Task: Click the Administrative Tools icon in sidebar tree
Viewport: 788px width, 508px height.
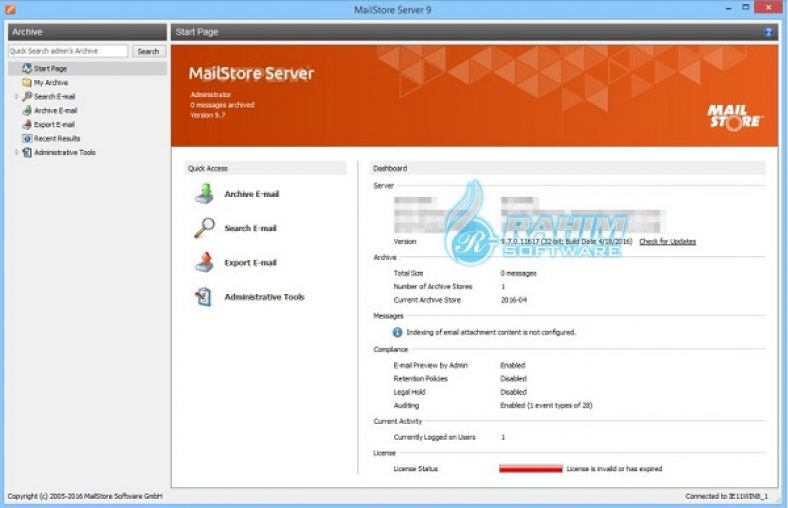Action: pos(27,152)
